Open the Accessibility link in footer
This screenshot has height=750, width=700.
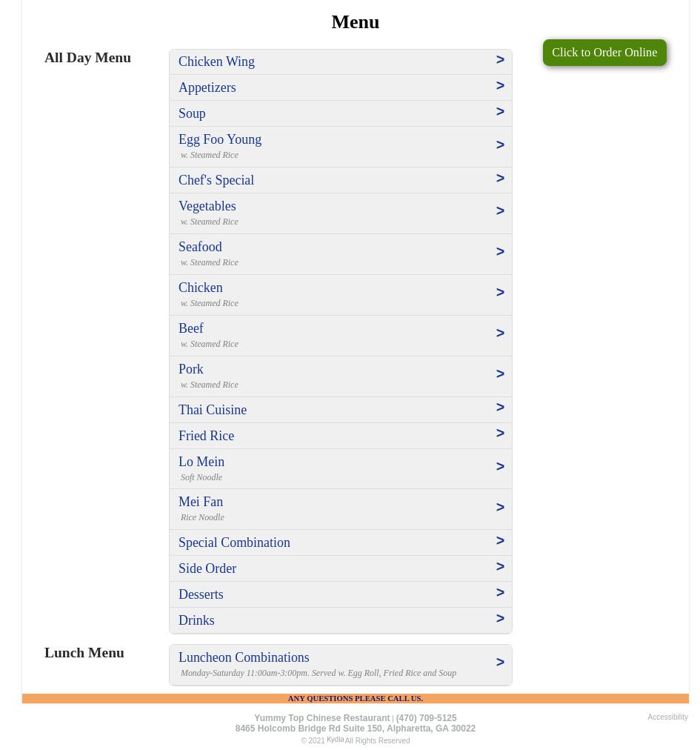coord(667,717)
